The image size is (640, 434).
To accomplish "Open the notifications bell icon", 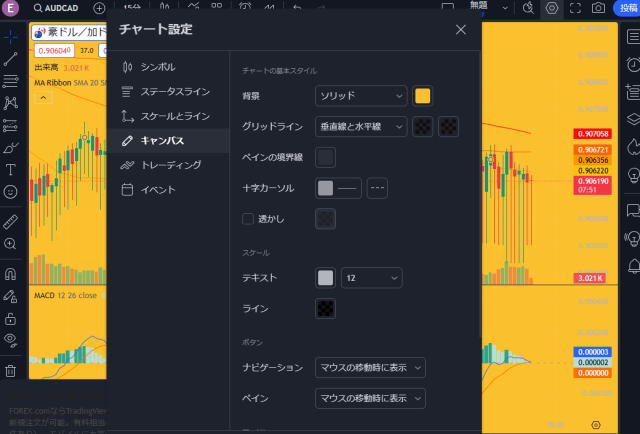I will 633,266.
